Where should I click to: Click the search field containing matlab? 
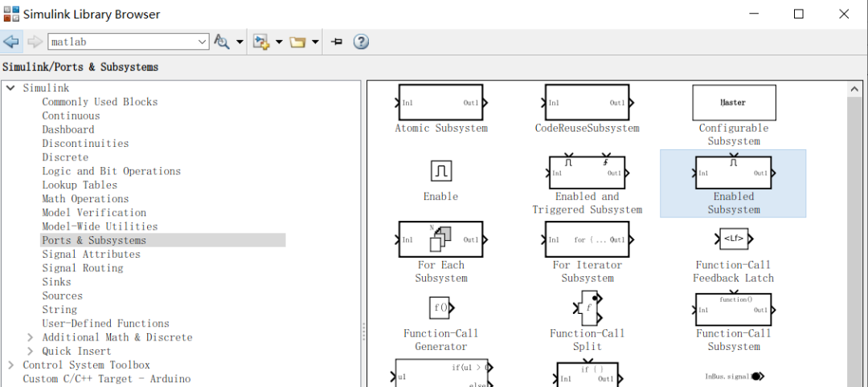(x=122, y=42)
